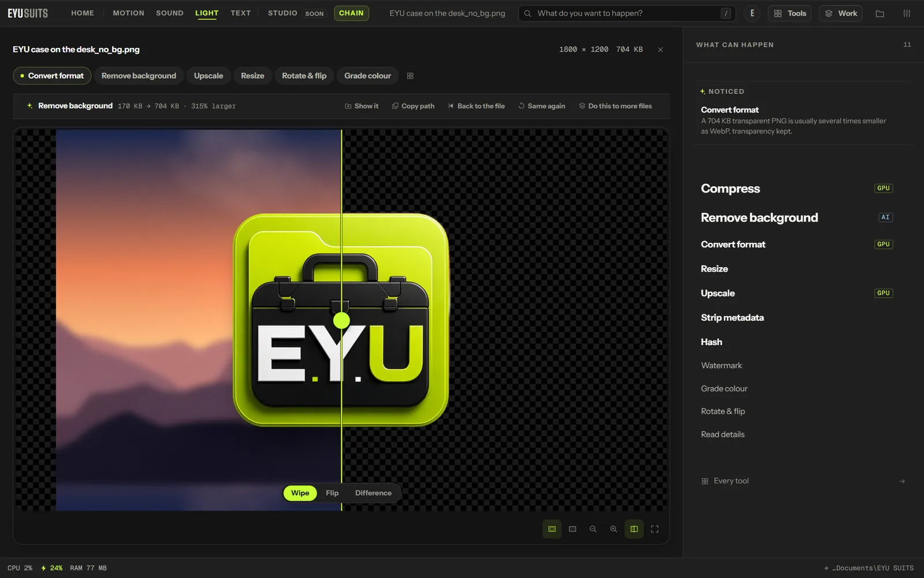This screenshot has width=924, height=578.
Task: Open the folder icon in top bar
Action: pos(880,13)
